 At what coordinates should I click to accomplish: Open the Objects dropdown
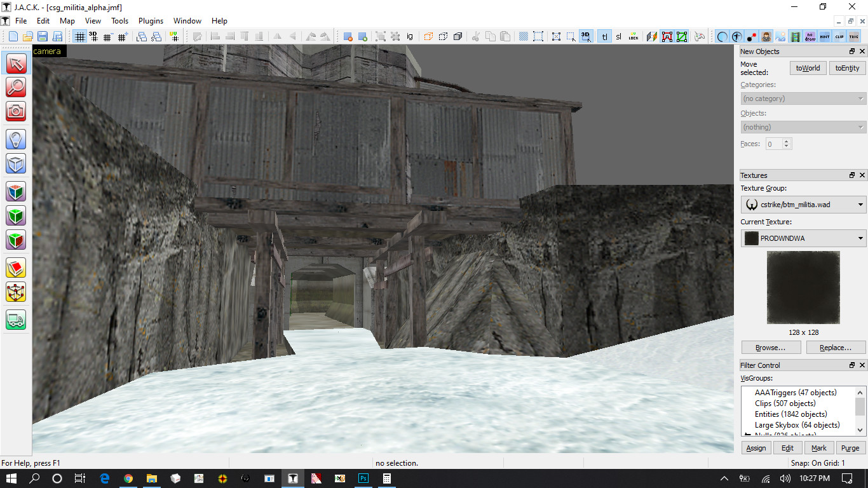coord(803,127)
